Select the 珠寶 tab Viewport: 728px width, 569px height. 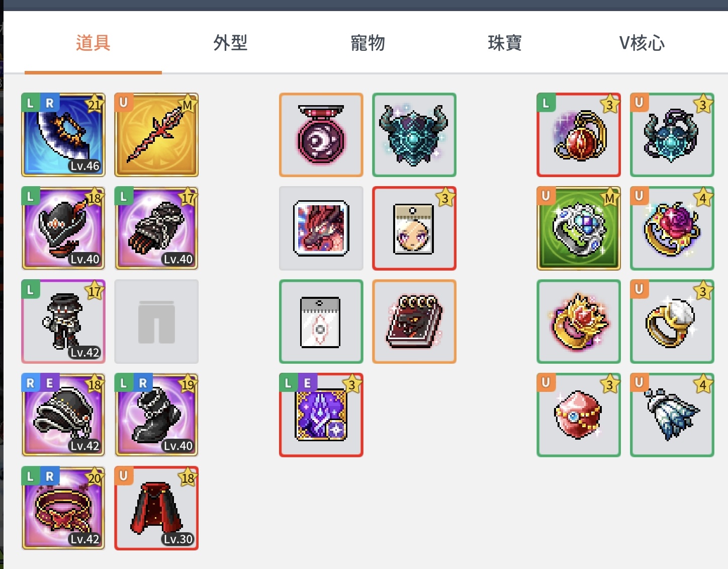[505, 43]
